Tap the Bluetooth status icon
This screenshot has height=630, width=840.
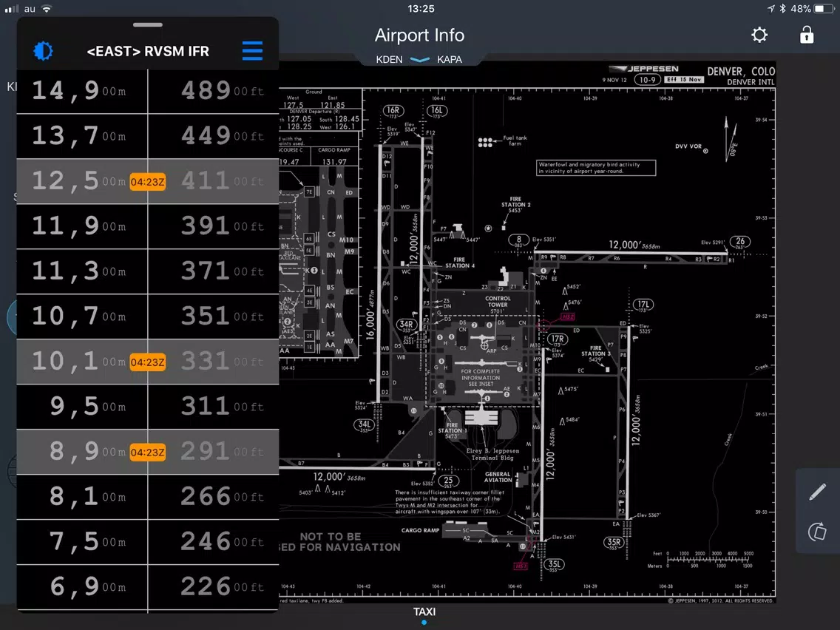click(x=782, y=9)
